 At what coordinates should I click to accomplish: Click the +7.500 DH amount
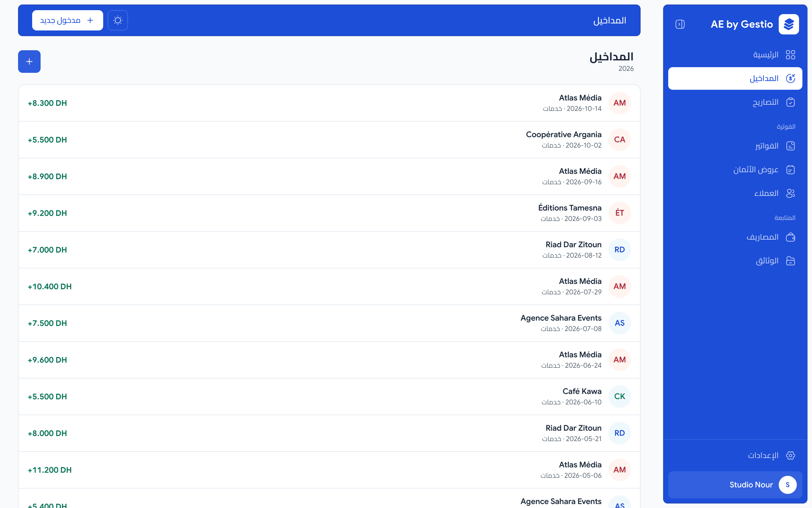coord(47,323)
